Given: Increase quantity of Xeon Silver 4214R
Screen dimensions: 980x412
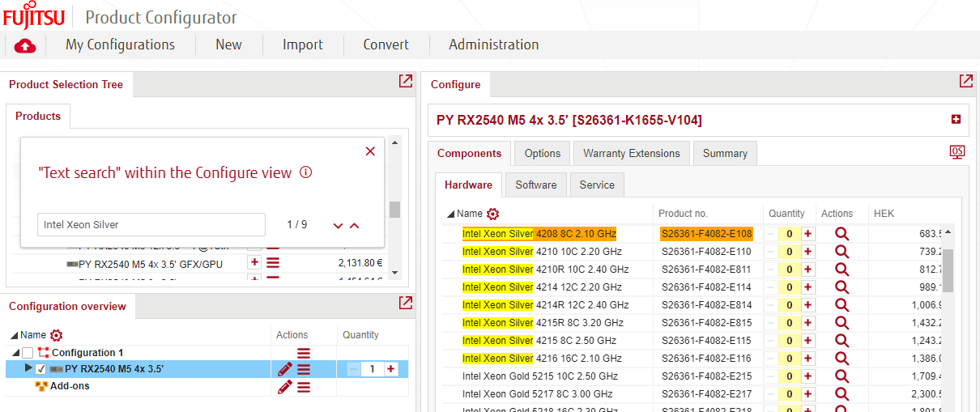Looking at the screenshot, I should point(807,305).
